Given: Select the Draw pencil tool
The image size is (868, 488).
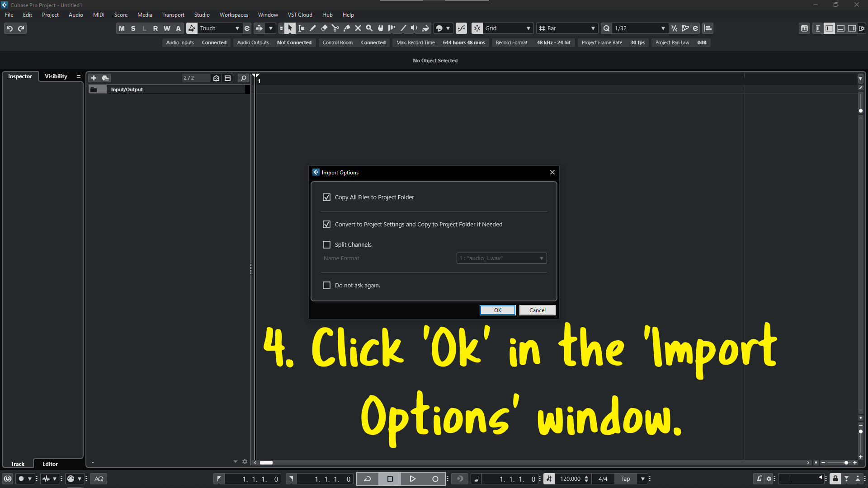Looking at the screenshot, I should click(312, 28).
